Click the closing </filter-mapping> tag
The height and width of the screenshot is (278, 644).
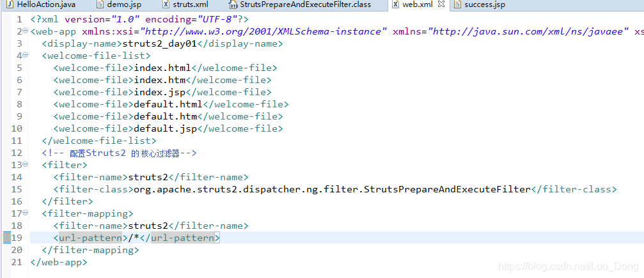(90, 250)
